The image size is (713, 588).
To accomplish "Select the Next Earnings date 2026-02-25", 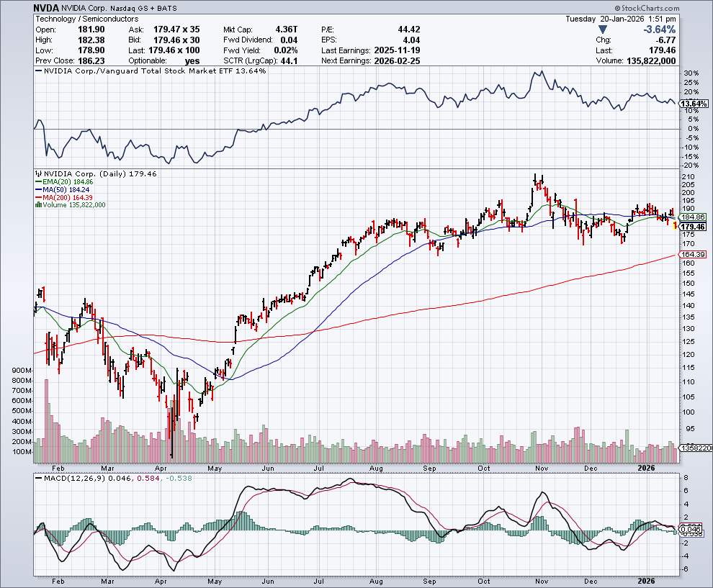I will click(396, 61).
